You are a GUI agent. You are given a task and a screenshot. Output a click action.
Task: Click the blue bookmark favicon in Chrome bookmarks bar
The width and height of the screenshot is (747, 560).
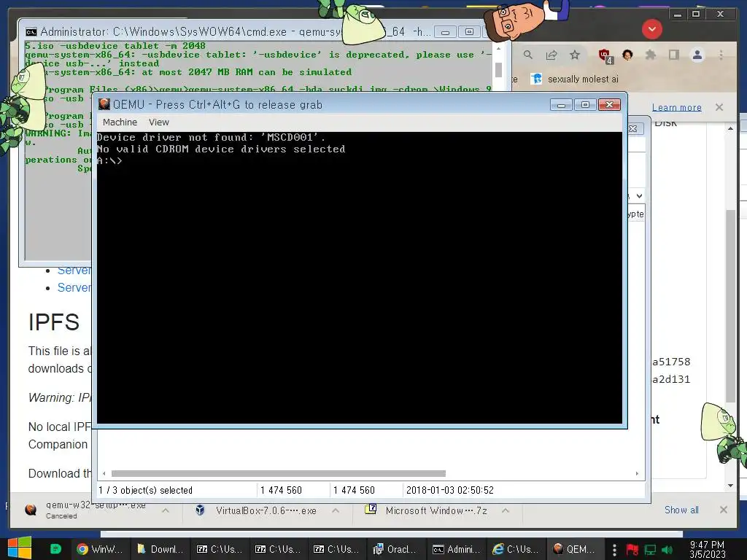(536, 79)
